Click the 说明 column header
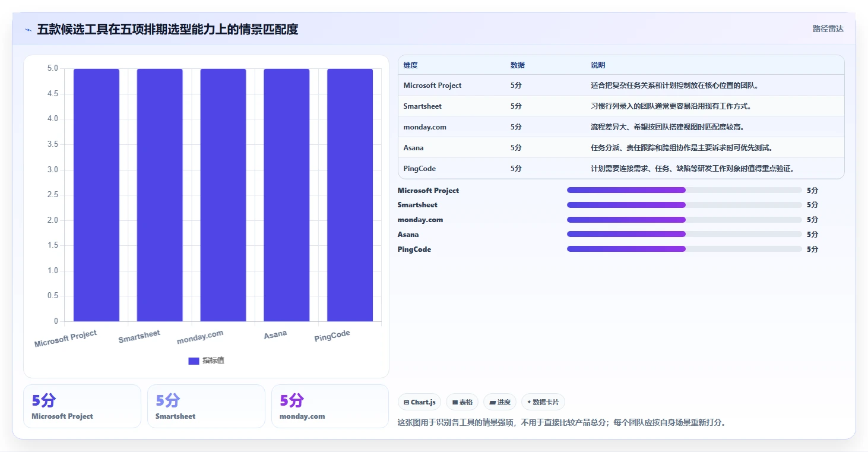Screen dimensions: 868x452 click(598, 65)
